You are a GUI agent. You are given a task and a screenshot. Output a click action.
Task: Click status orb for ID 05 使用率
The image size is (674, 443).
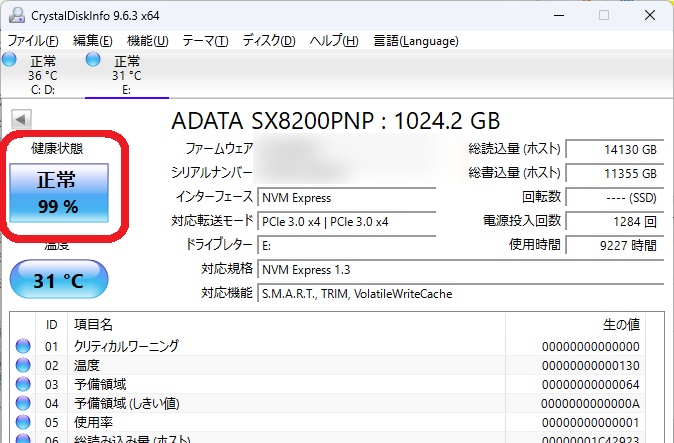pos(23,422)
